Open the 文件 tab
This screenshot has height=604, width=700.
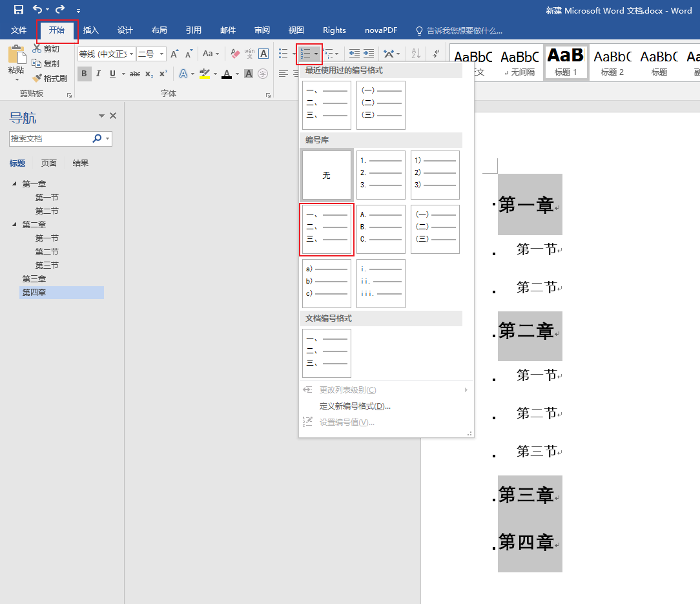[x=19, y=30]
